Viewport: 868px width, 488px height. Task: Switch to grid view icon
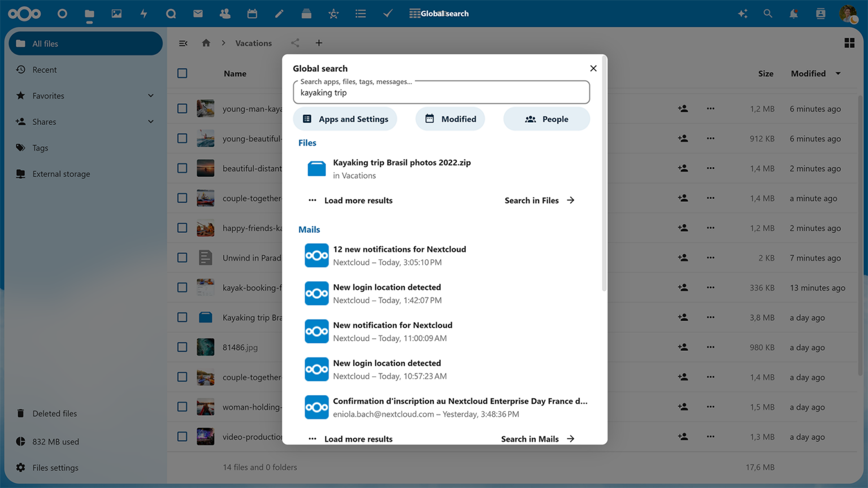(849, 43)
